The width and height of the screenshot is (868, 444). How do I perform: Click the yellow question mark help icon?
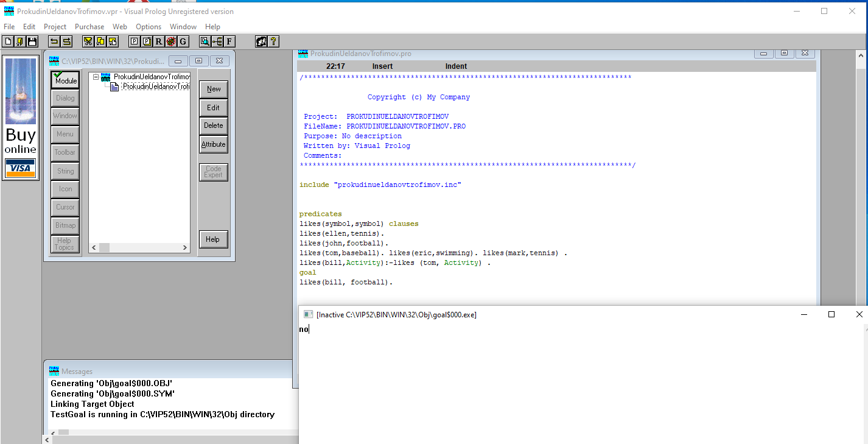pos(274,41)
